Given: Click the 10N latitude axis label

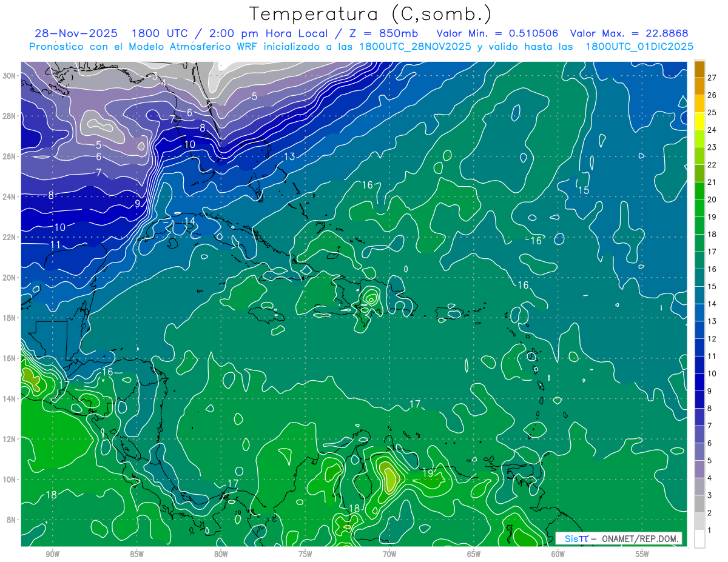Looking at the screenshot, I should [x=9, y=479].
